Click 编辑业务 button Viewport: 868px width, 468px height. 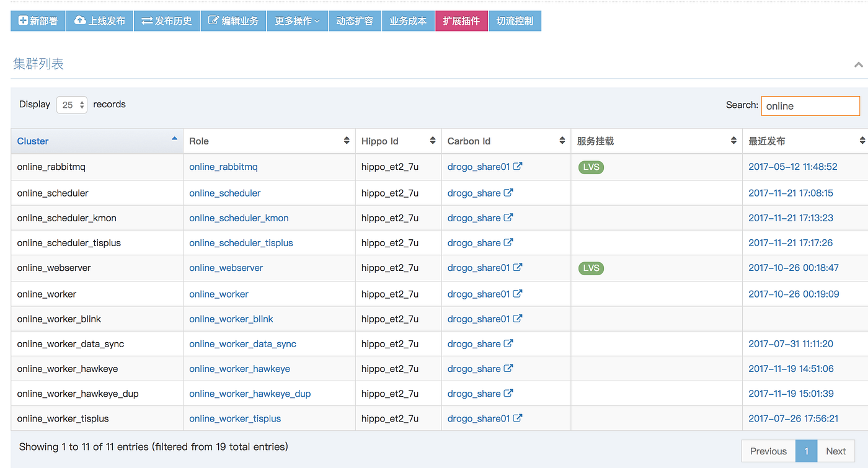pyautogui.click(x=233, y=20)
